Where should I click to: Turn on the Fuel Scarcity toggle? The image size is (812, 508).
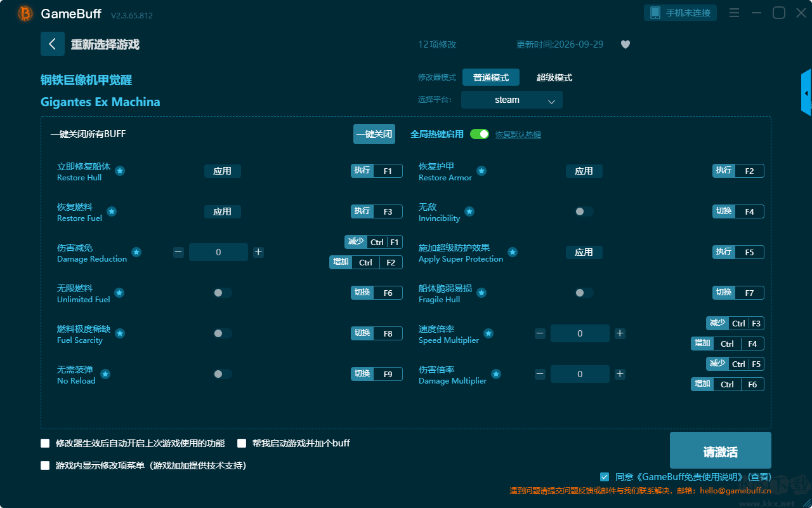click(223, 333)
